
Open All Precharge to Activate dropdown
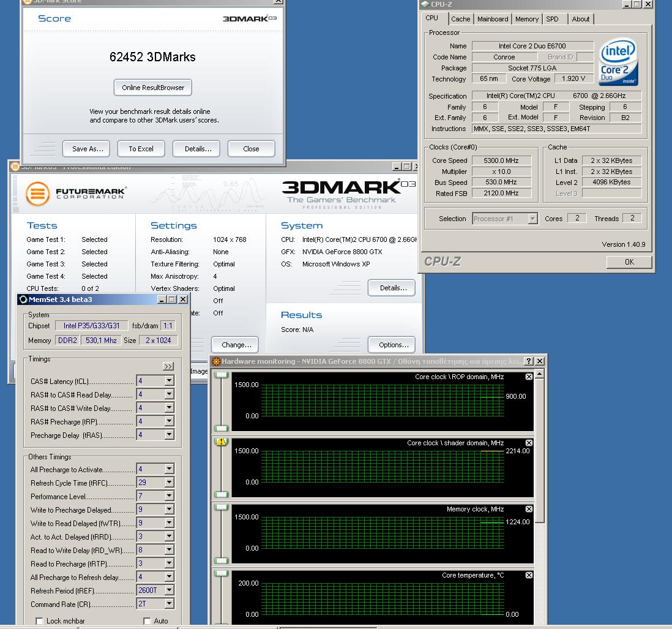pyautogui.click(x=170, y=469)
